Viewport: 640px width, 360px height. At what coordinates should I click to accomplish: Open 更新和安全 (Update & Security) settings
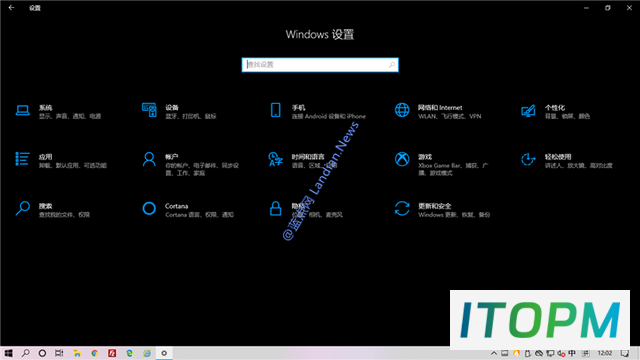[442, 209]
